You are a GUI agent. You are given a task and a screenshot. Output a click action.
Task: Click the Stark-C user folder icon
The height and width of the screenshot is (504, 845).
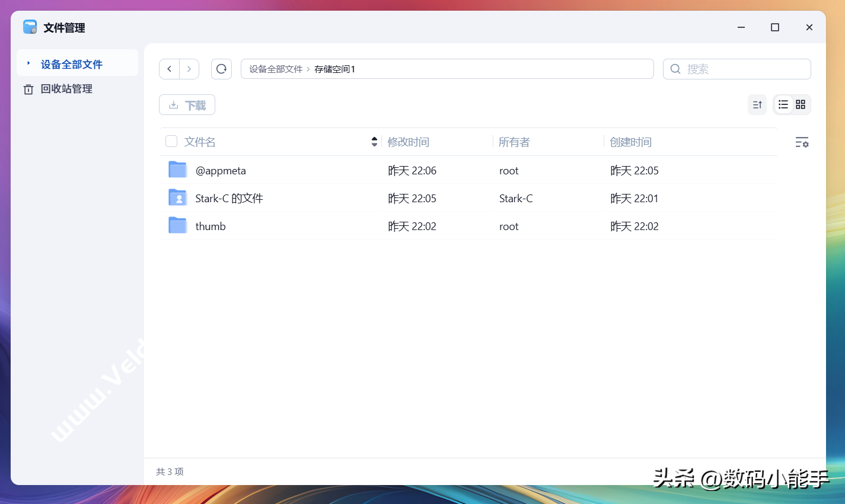pos(178,198)
